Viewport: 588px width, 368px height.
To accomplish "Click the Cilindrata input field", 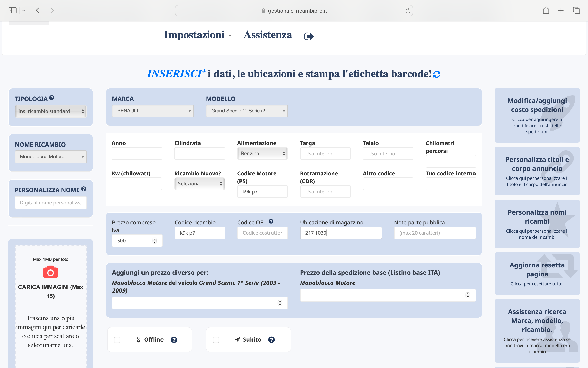I will point(199,154).
